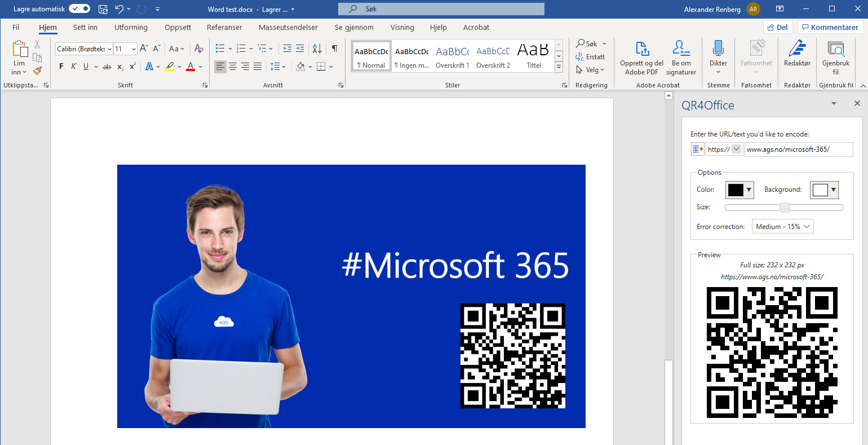
Task: Click the Del share button
Action: [778, 27]
